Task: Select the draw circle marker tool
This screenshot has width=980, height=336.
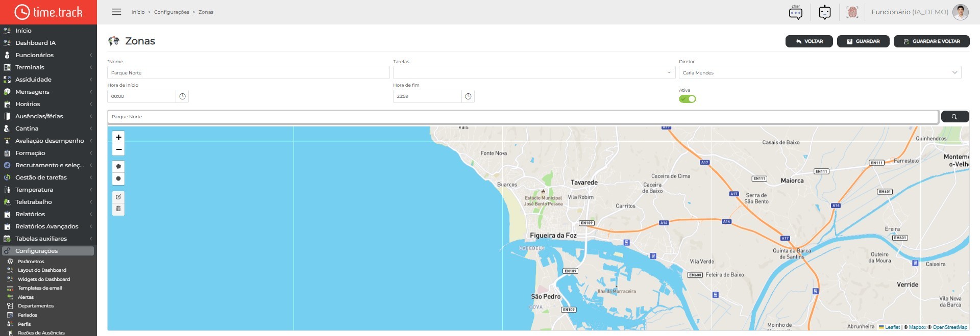Action: [118, 178]
